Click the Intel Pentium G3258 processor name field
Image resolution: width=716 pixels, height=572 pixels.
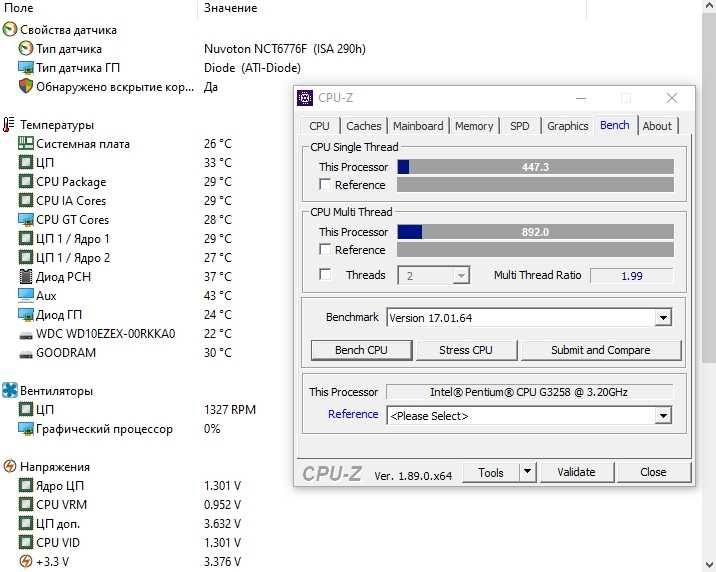coord(529,392)
